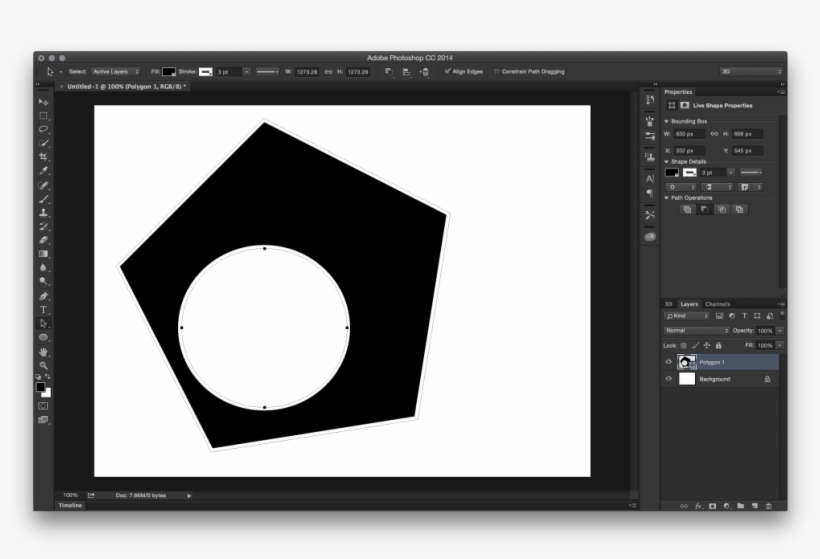Select the Rectangular Marquee tool
Viewport: 820px width, 559px height.
click(43, 116)
